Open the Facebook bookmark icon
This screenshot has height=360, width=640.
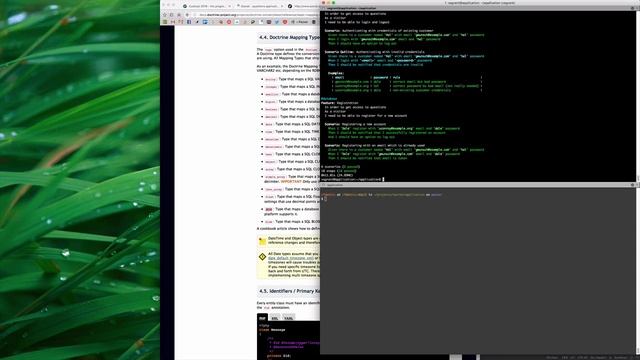[x=189, y=22]
